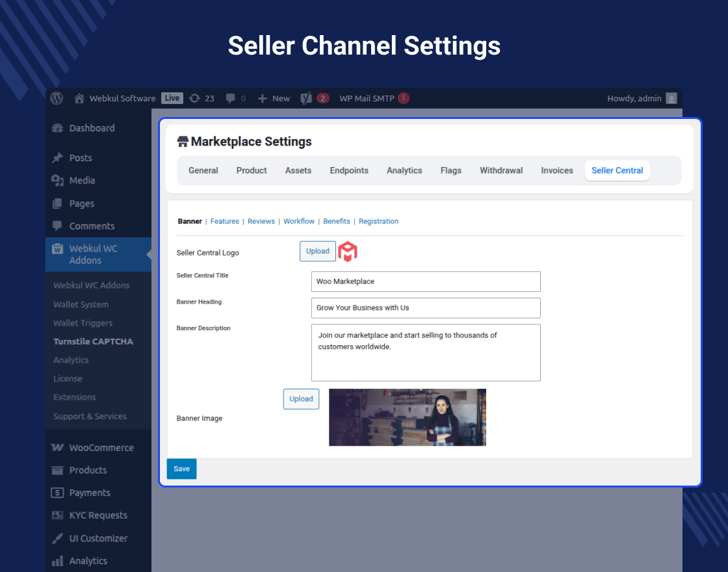Visit the Webkul Software site link
This screenshot has width=728, height=572.
click(x=123, y=98)
